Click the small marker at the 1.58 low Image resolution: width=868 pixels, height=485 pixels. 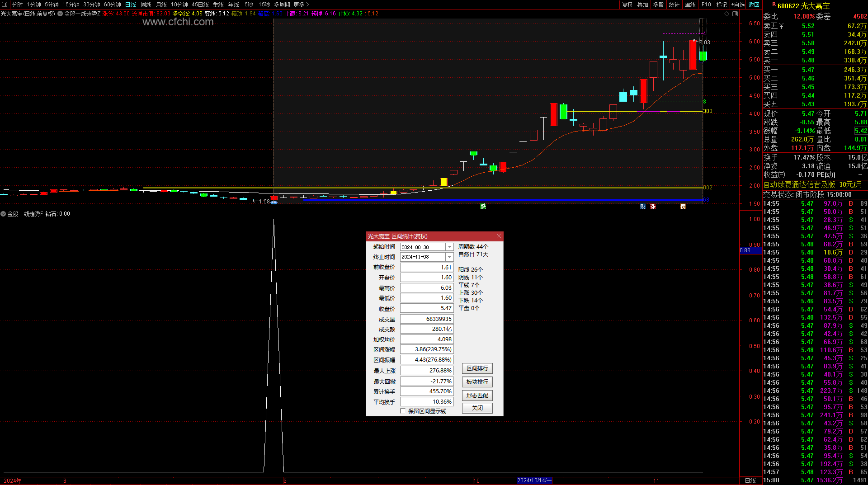(x=274, y=202)
